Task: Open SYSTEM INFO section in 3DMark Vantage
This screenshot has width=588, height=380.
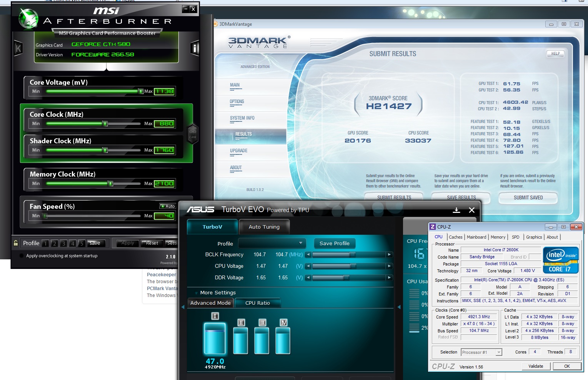Action: pyautogui.click(x=242, y=118)
